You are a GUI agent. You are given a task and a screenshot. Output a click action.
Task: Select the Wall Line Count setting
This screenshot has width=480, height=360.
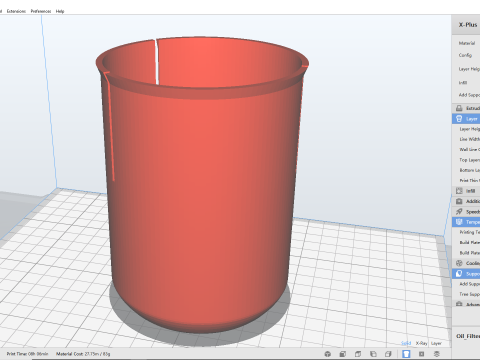tap(469, 149)
